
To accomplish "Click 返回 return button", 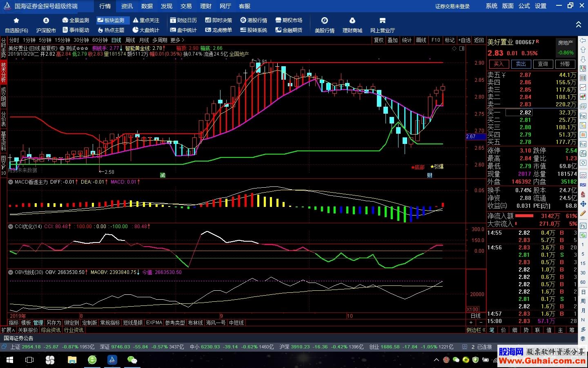I will [x=479, y=40].
